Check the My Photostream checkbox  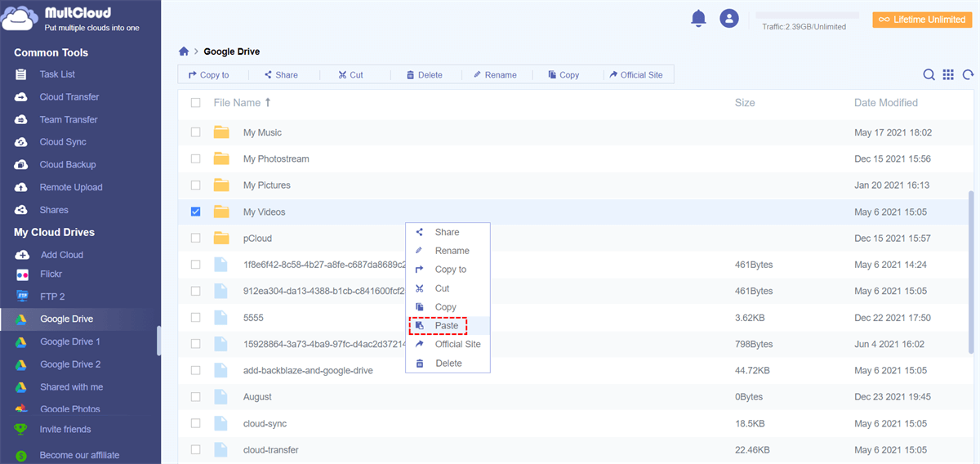195,158
